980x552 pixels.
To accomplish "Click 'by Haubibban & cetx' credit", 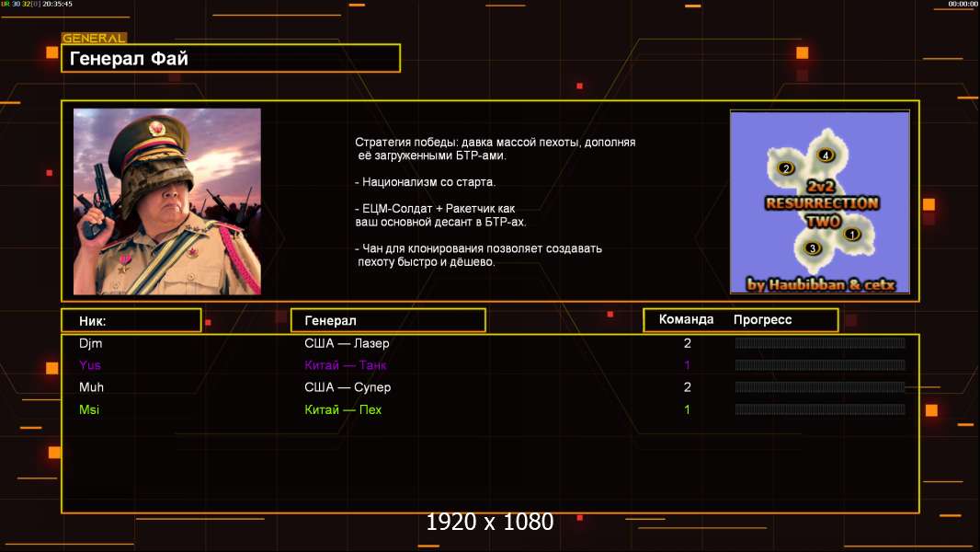I will pyautogui.click(x=821, y=284).
